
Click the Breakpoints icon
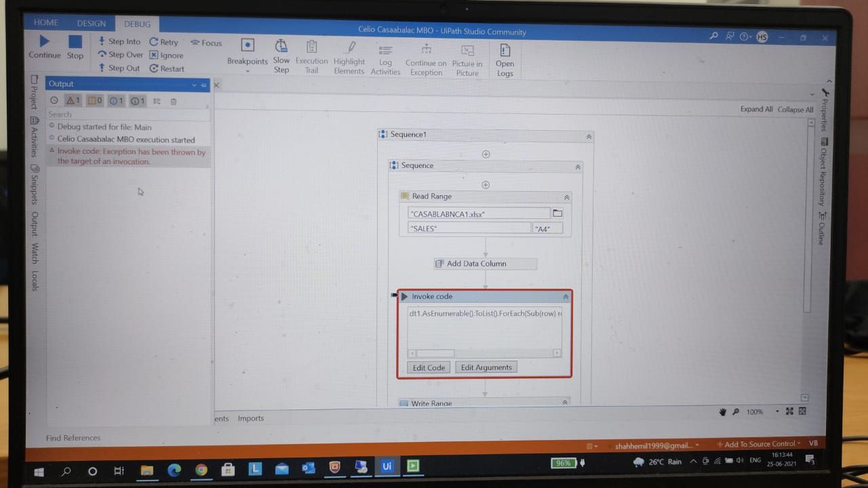(248, 45)
